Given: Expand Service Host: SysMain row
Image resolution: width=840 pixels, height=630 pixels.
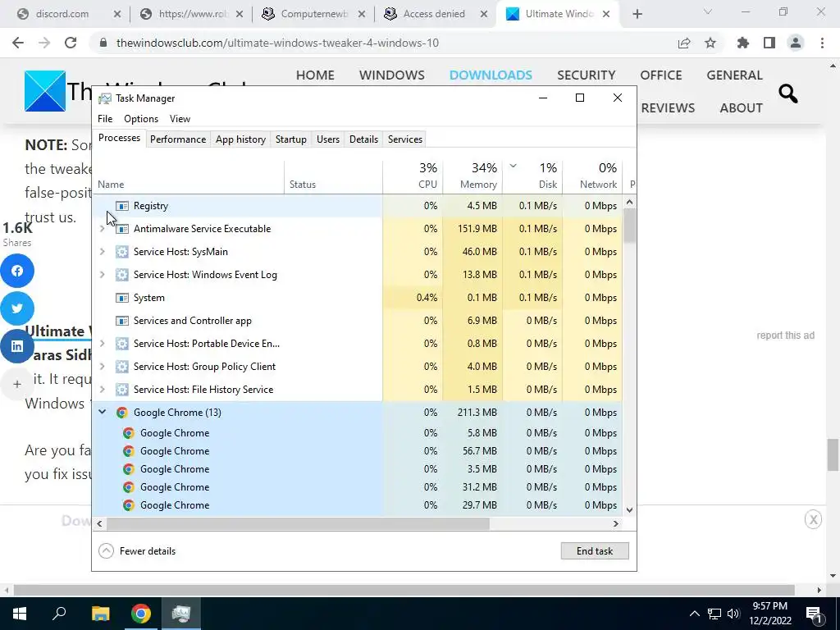Looking at the screenshot, I should tap(102, 252).
